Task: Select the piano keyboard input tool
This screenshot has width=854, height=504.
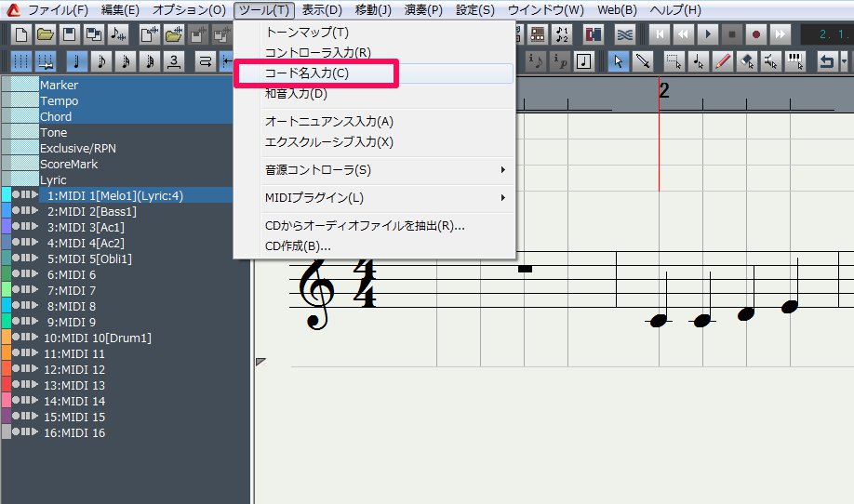Action: 794,61
